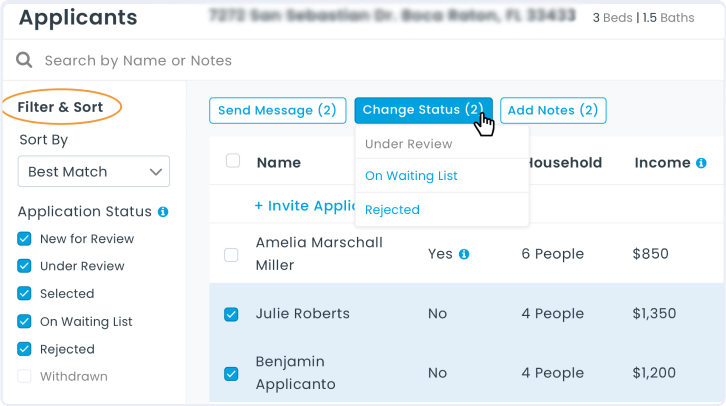This screenshot has height=406, width=726.
Task: Tick the select-all header checkbox
Action: [233, 161]
